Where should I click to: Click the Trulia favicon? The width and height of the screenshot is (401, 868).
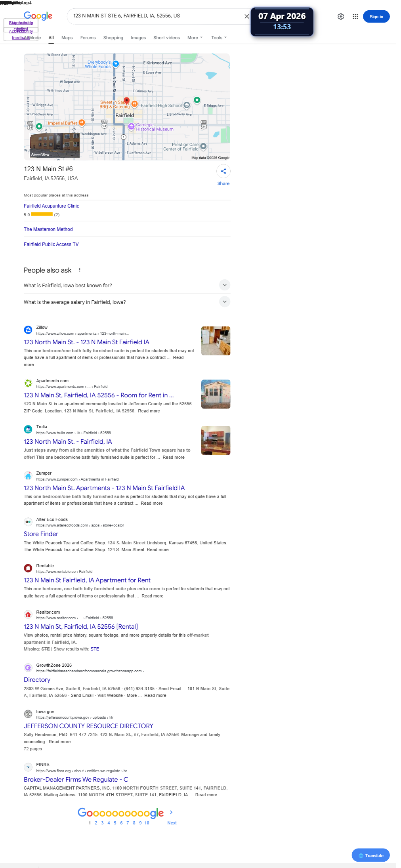(x=28, y=429)
